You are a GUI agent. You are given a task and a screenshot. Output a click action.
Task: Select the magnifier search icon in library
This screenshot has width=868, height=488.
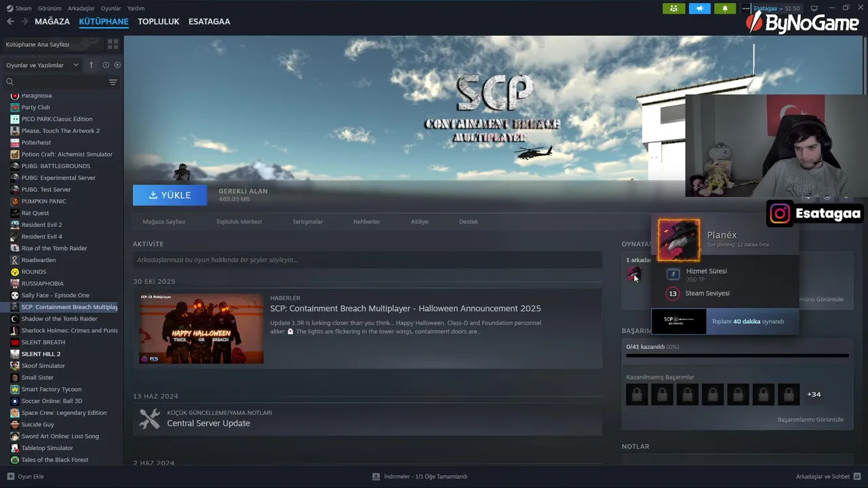pos(10,82)
